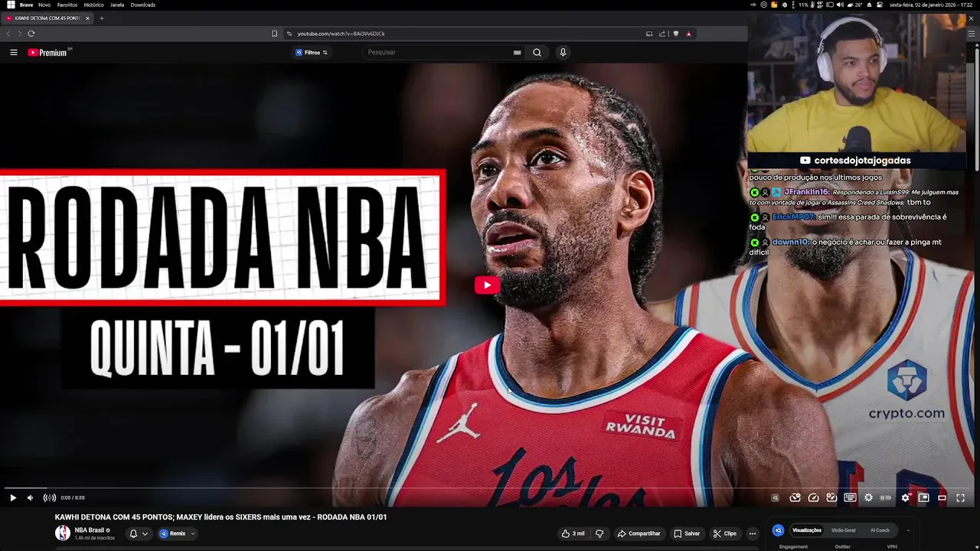Go forward with browser forward arrow

tap(19, 34)
